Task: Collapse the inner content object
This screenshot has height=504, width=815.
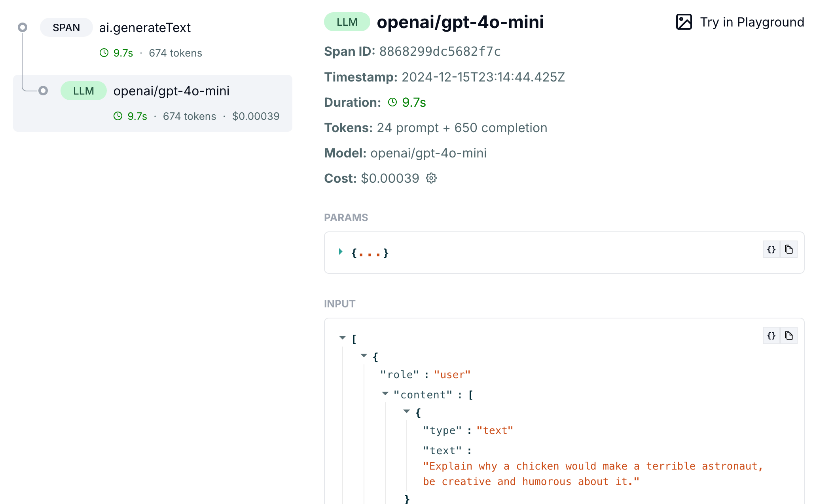Action: [407, 411]
